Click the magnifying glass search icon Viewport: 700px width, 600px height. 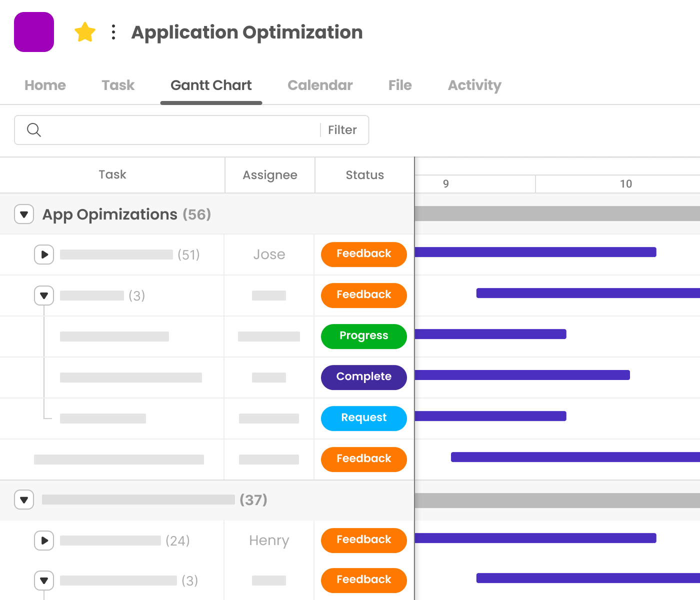click(34, 130)
